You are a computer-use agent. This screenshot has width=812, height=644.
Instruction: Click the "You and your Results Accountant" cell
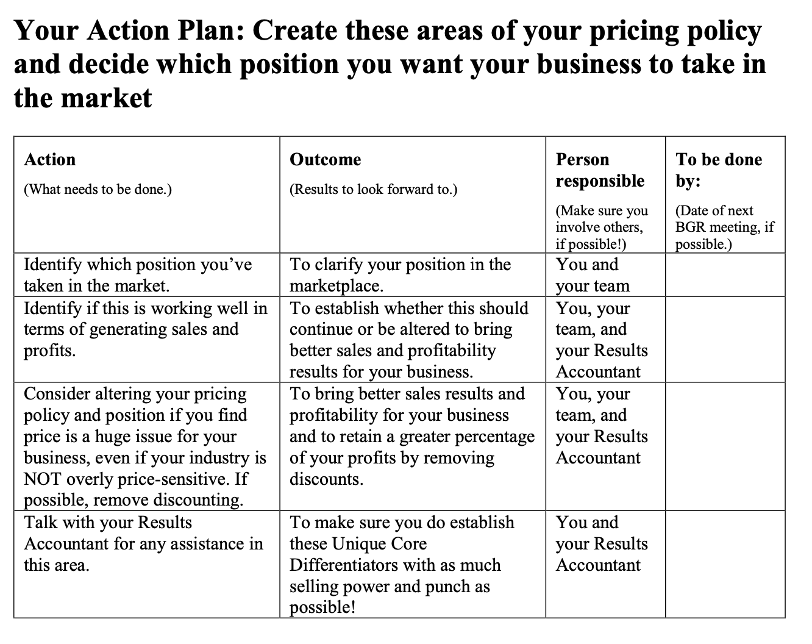[x=601, y=543]
